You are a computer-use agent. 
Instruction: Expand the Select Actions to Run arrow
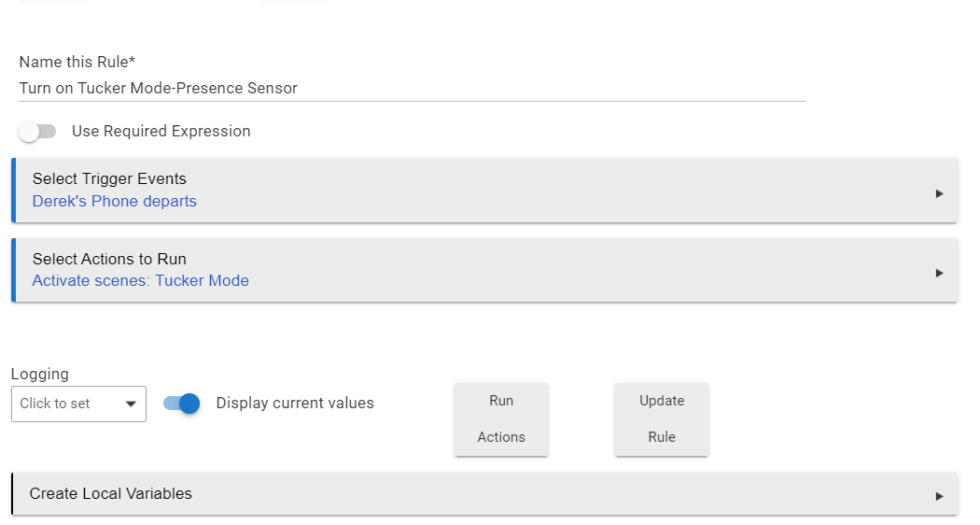coord(939,274)
